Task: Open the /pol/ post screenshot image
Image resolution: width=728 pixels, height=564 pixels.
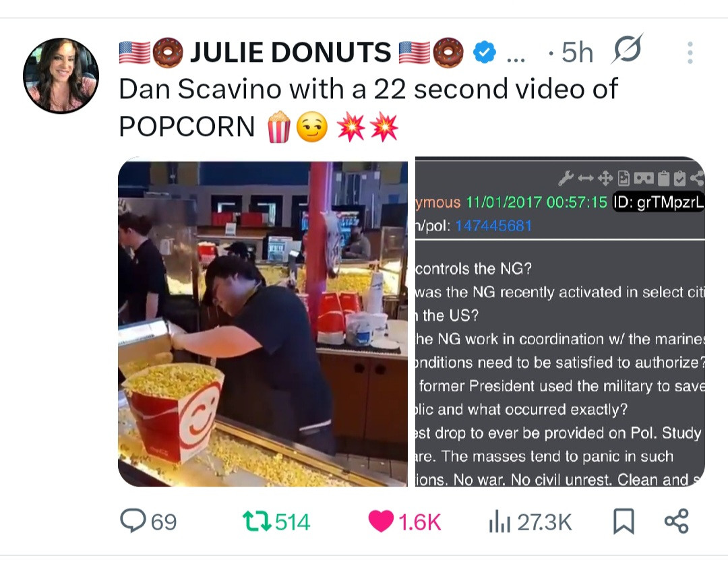Action: (x=560, y=322)
